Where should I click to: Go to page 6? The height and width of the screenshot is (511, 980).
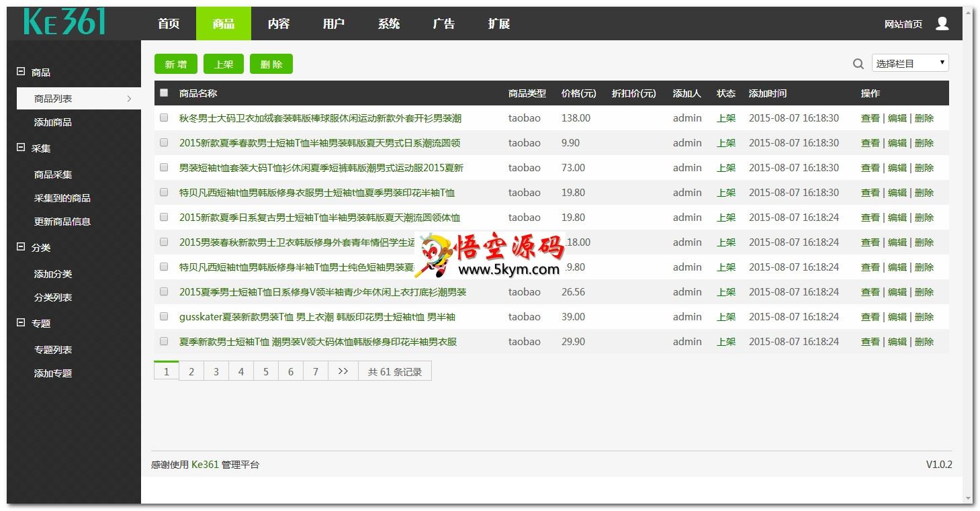click(x=291, y=371)
